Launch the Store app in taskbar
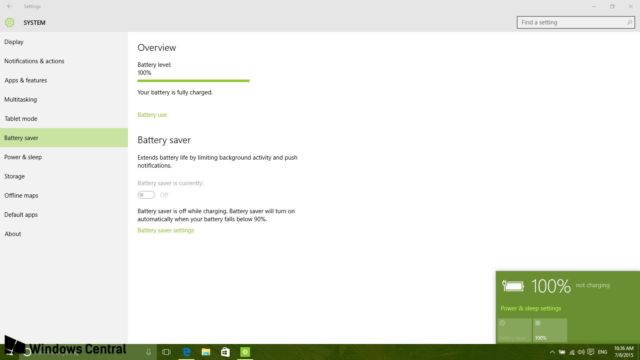The height and width of the screenshot is (360, 640). coord(225,352)
